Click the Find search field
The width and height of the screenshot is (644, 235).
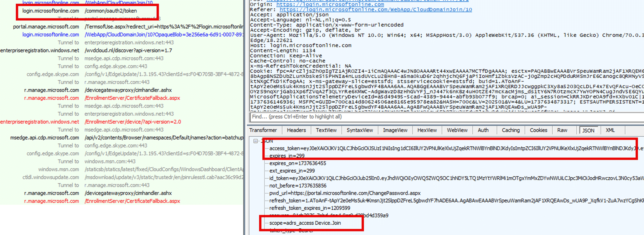tap(447, 117)
